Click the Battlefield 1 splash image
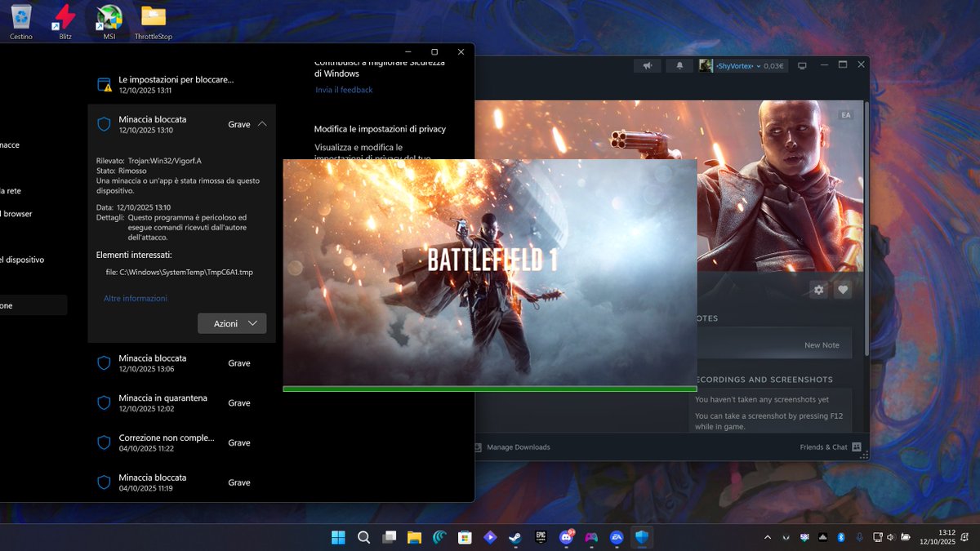Viewport: 980px width, 551px height. point(490,273)
